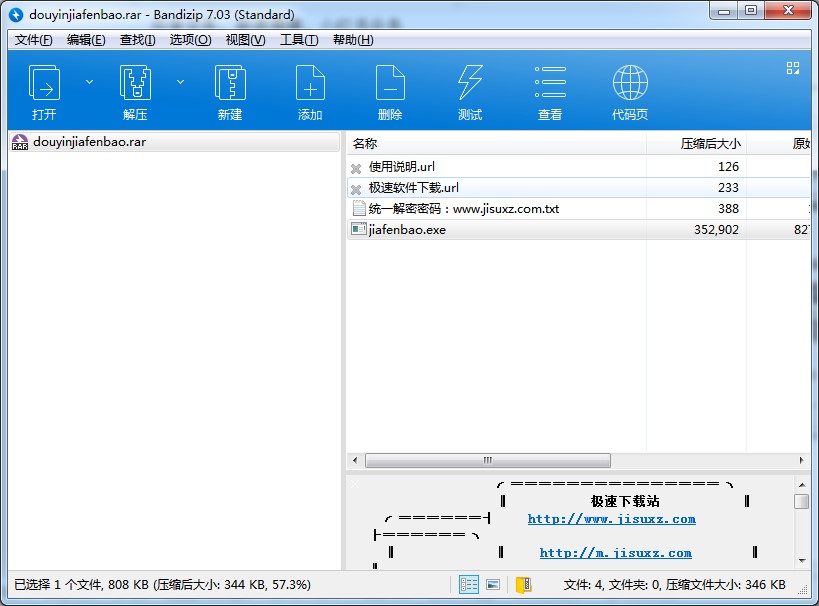Click the Bandizip logo in title bar
Image resolution: width=819 pixels, height=606 pixels.
[x=16, y=15]
